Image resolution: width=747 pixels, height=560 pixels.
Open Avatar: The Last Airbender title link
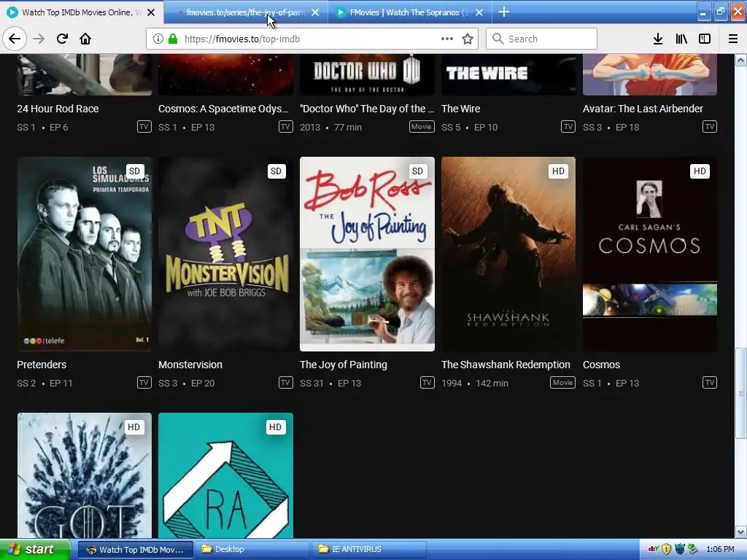(643, 109)
